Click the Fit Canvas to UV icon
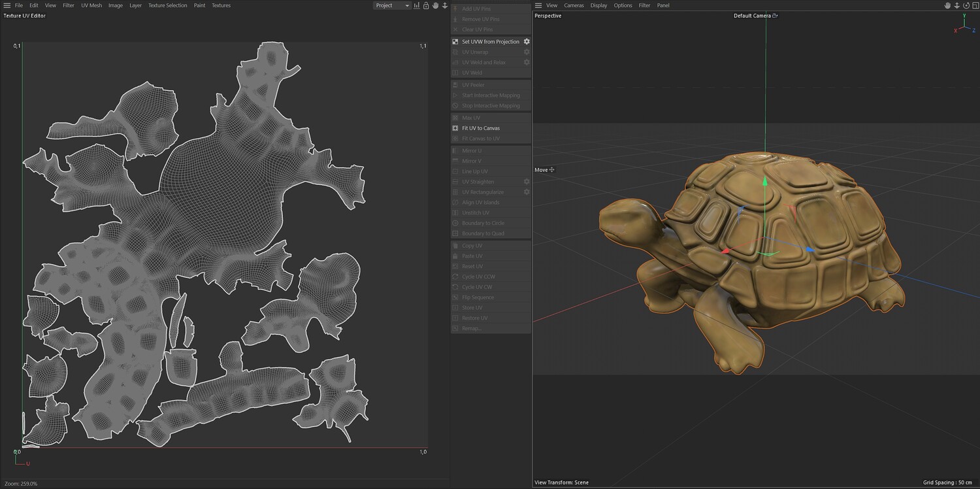The width and height of the screenshot is (980, 489). point(455,139)
